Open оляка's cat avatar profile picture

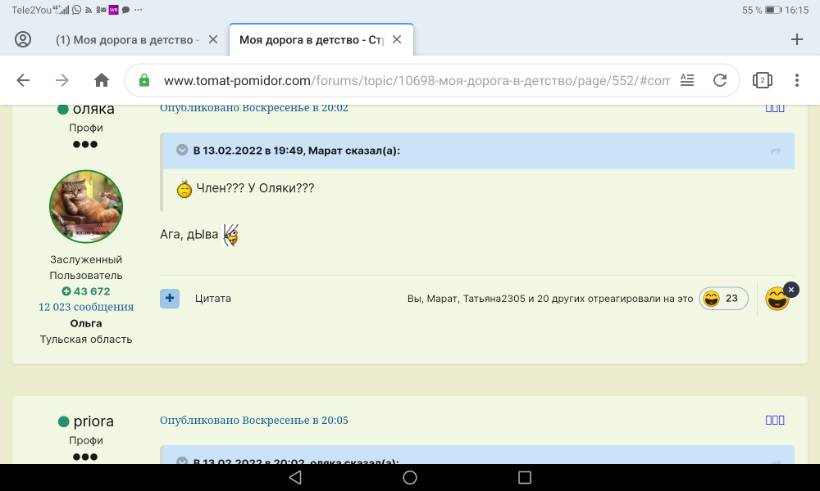click(x=86, y=206)
